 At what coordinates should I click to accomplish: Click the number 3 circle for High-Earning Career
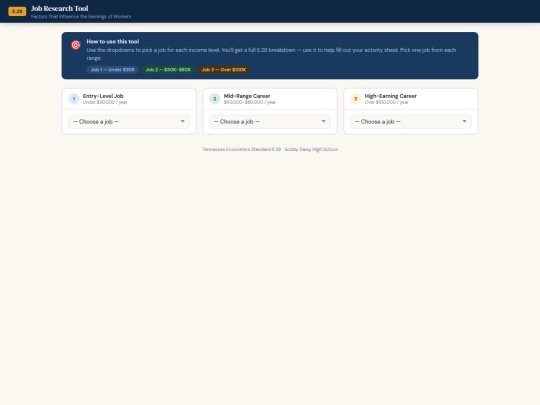tap(355, 99)
